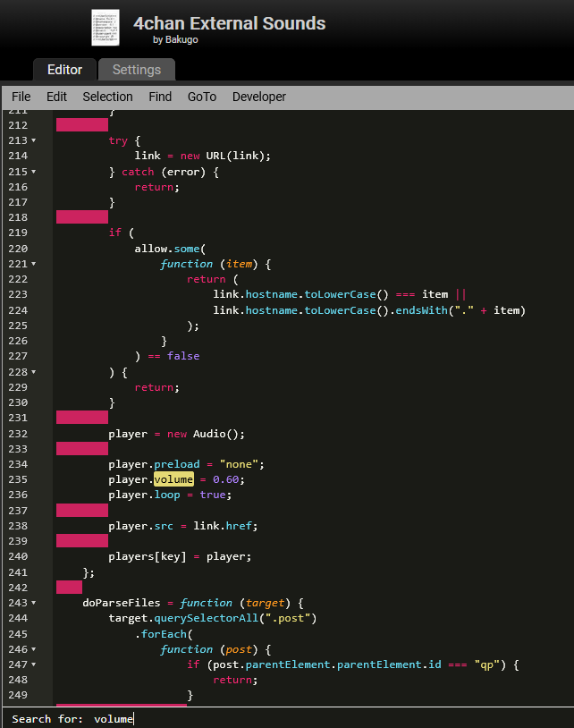Click '"qp"' string on line 247
Screen dimensions: 574x728
(486, 665)
